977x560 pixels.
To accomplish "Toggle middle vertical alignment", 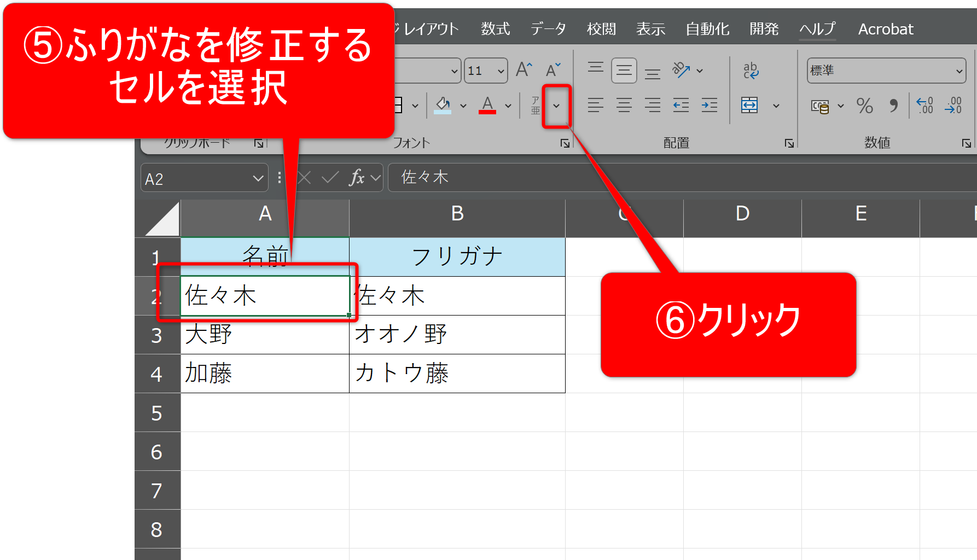I will (624, 71).
